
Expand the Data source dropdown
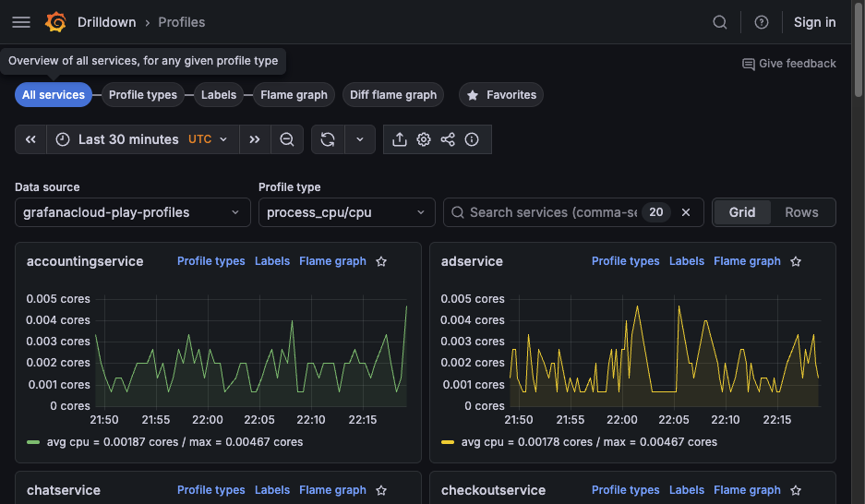[x=132, y=212]
